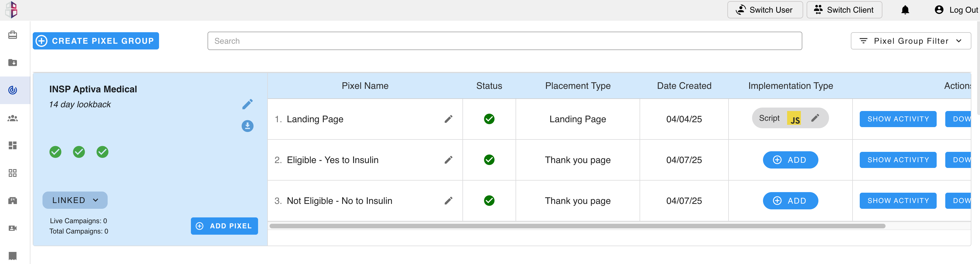Open the notifications bell icon
The height and width of the screenshot is (264, 980).
coord(905,10)
